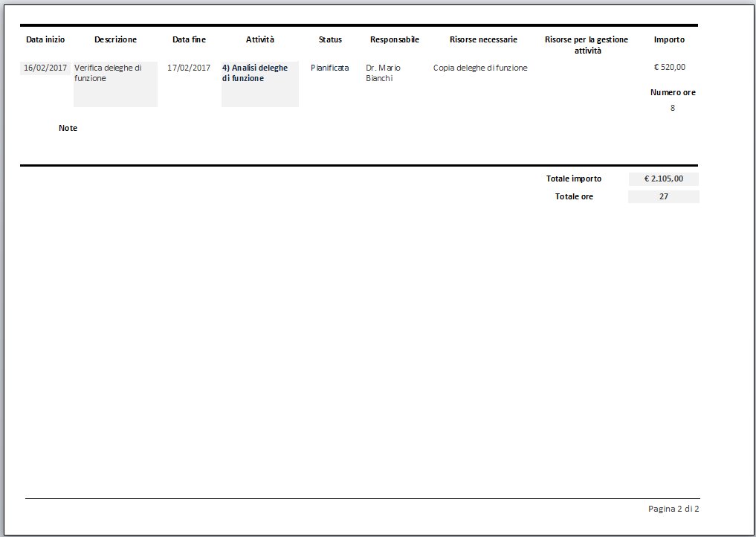
Task: Click the Risorse necessarie column header
Action: point(483,39)
